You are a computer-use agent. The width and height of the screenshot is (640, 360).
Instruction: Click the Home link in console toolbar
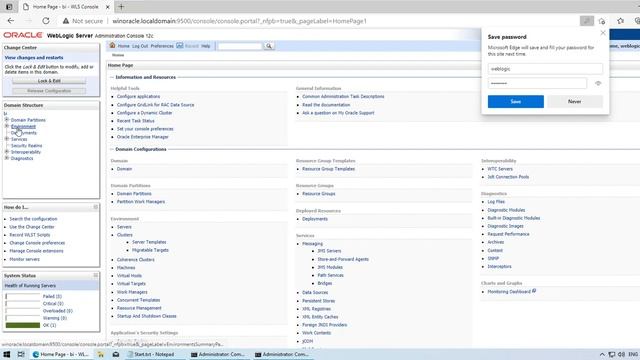tap(124, 46)
